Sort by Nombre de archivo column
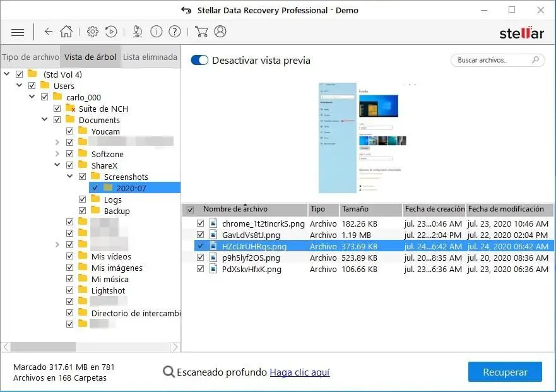556x392 pixels. (x=245, y=210)
